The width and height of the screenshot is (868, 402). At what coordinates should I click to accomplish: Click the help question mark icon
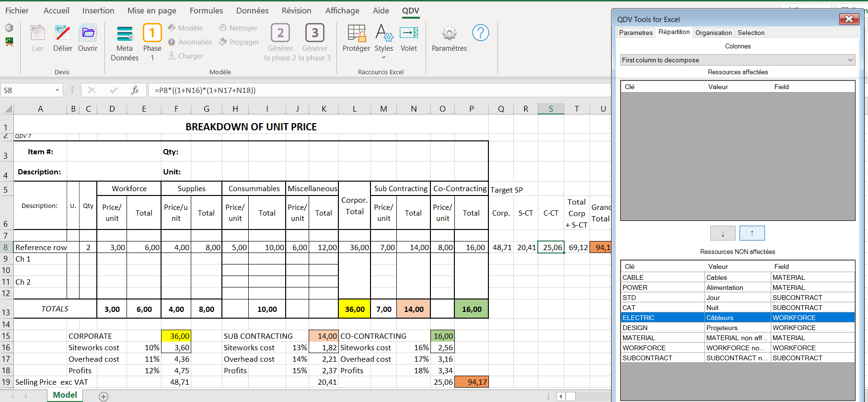point(481,33)
